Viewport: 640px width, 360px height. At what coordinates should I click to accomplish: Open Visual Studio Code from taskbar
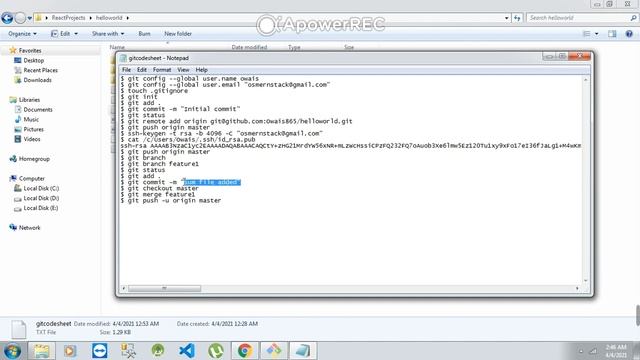187,351
